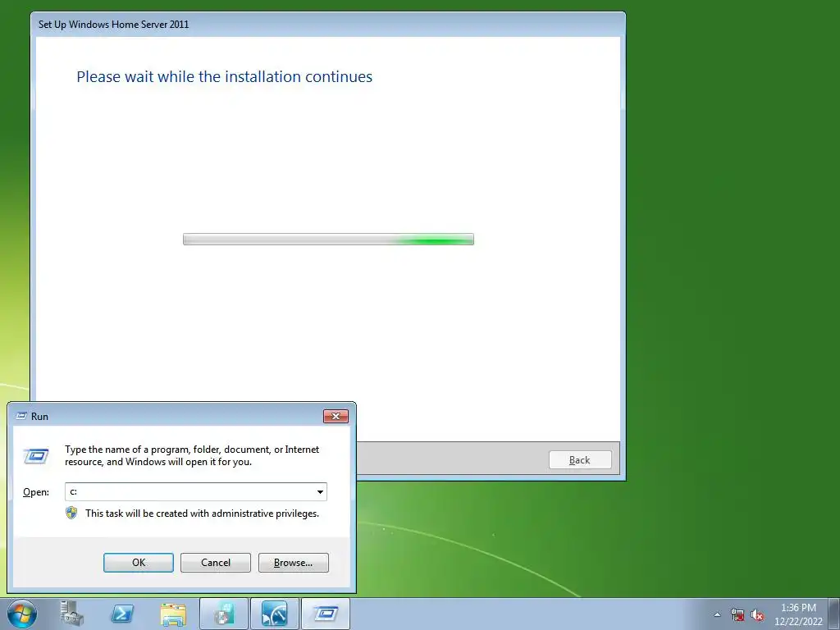Open Windows Explorer folder icon in taskbar
Viewport: 840px width, 630px height.
[173, 614]
